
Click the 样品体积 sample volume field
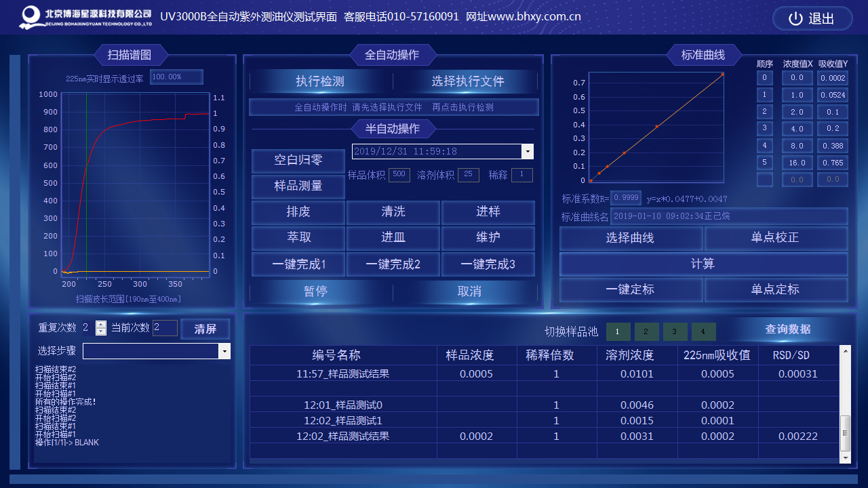click(x=399, y=175)
